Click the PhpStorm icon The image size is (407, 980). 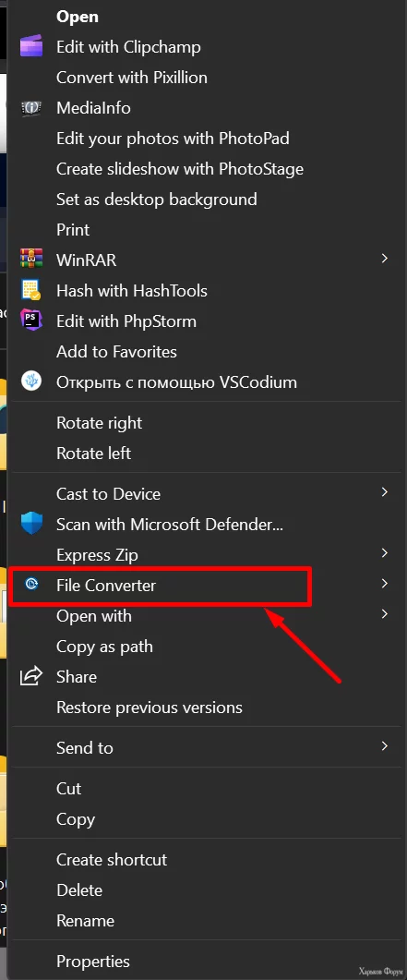pyautogui.click(x=31, y=321)
